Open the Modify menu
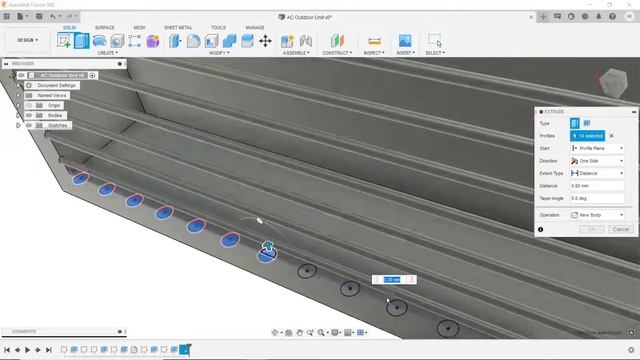This screenshot has height=360, width=640. 219,53
